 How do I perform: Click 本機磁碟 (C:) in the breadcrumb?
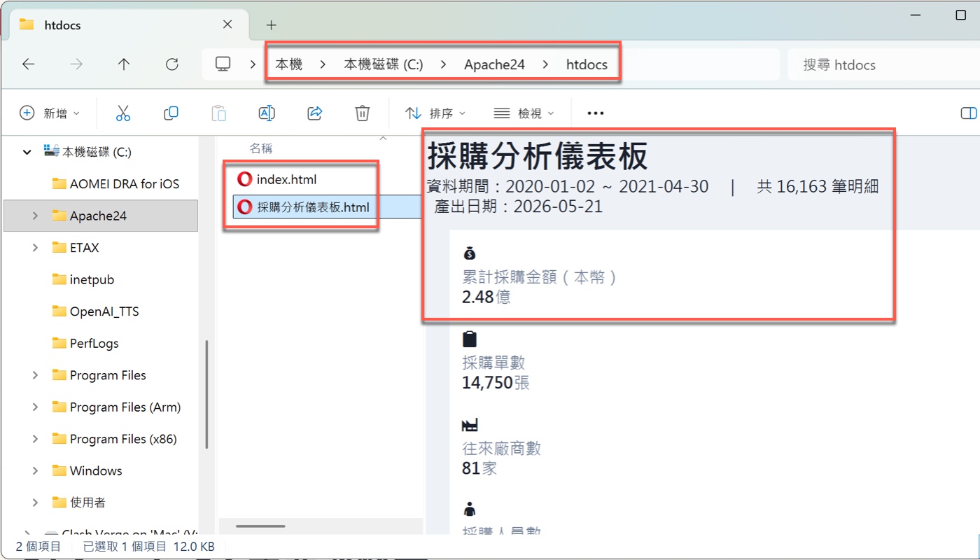point(384,64)
